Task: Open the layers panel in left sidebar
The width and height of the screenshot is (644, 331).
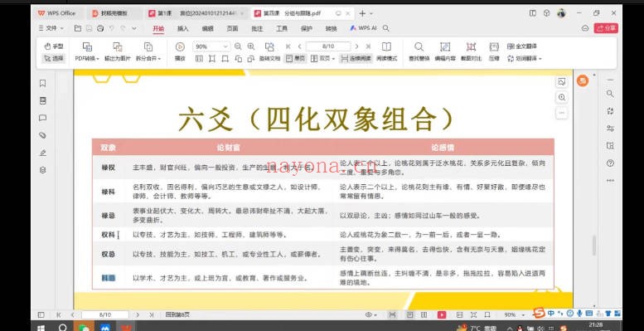Action: 43,170
